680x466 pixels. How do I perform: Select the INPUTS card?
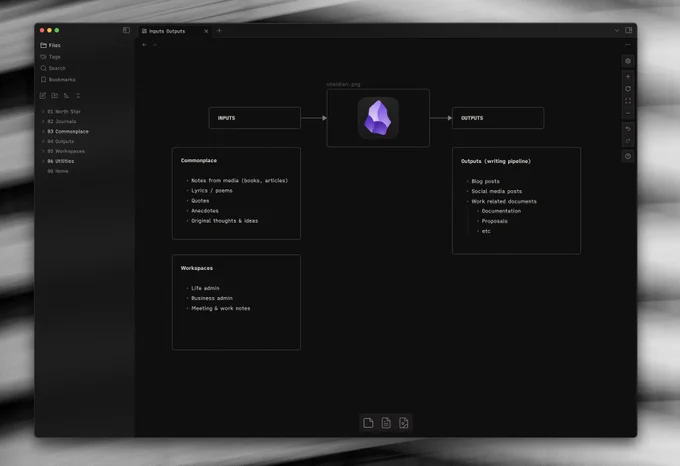[x=255, y=118]
